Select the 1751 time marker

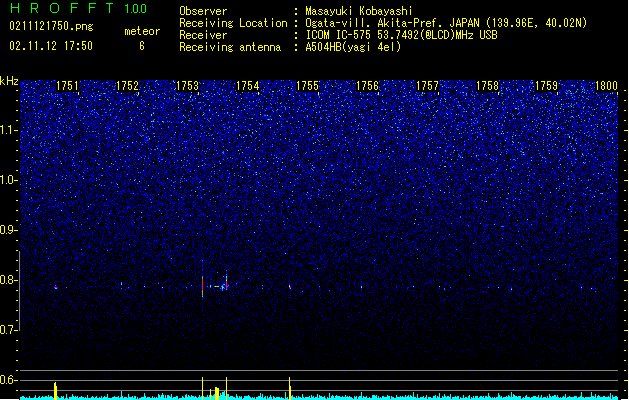pyautogui.click(x=67, y=86)
